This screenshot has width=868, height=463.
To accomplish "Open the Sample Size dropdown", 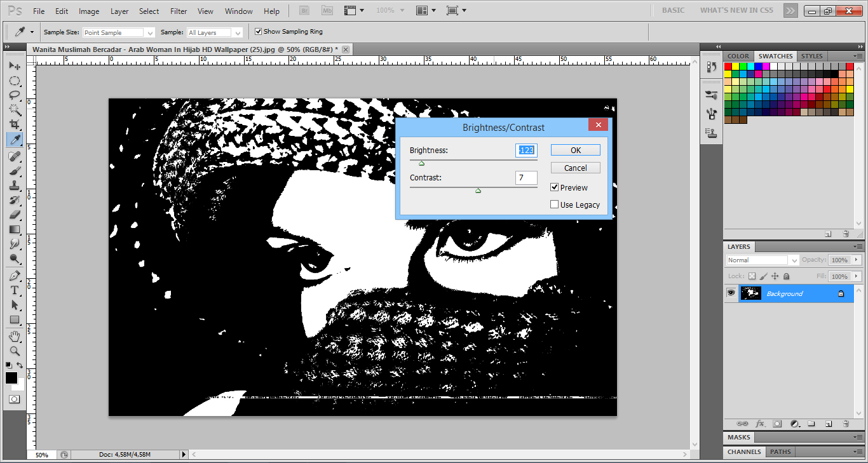I will click(x=152, y=31).
